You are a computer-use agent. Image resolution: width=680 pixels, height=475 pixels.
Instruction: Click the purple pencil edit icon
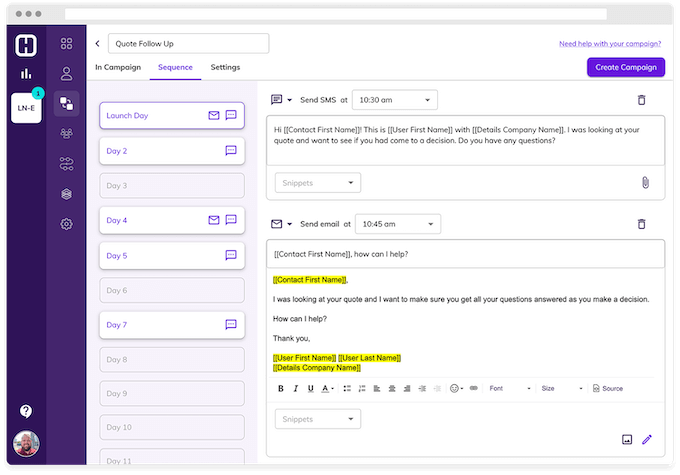pyautogui.click(x=647, y=439)
